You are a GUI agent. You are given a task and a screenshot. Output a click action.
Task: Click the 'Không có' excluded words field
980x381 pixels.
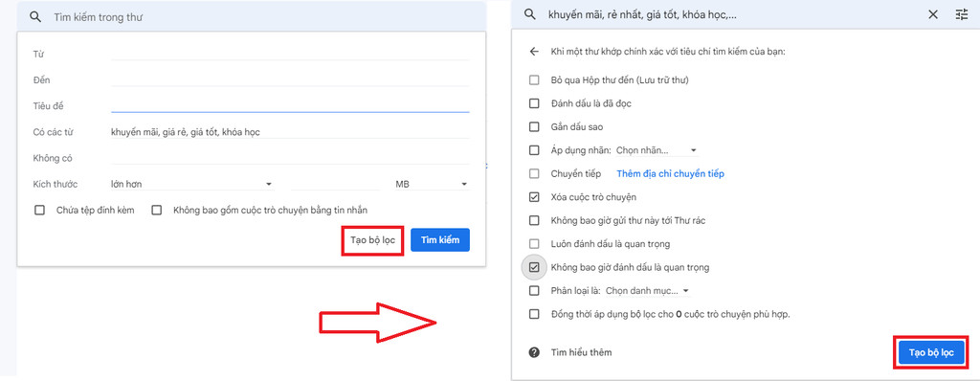pos(290,158)
